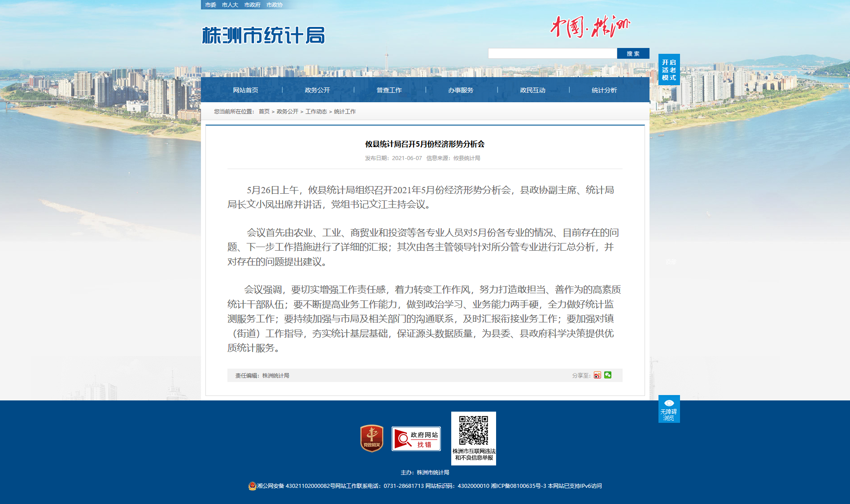Click the 党政机关 red badge icon

[x=372, y=438]
